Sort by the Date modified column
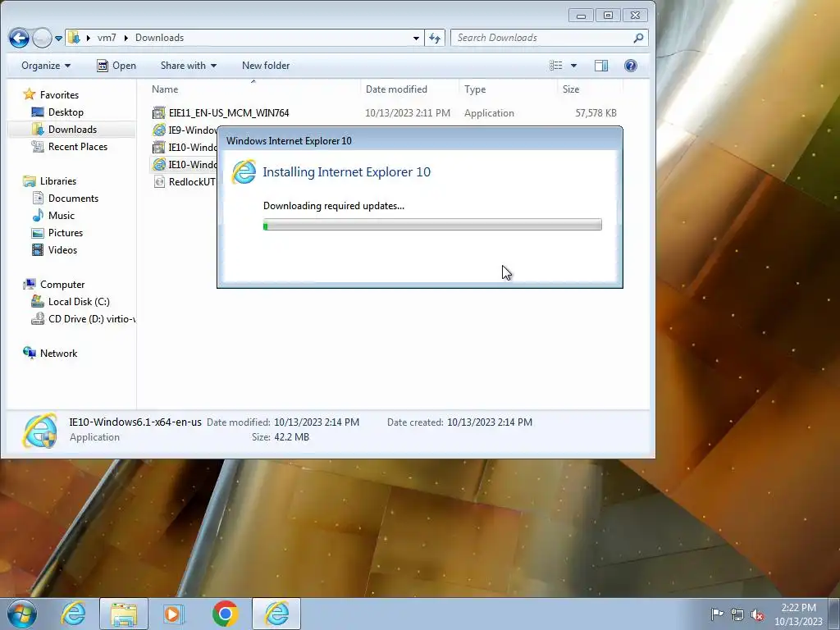The image size is (840, 630). pyautogui.click(x=410, y=89)
